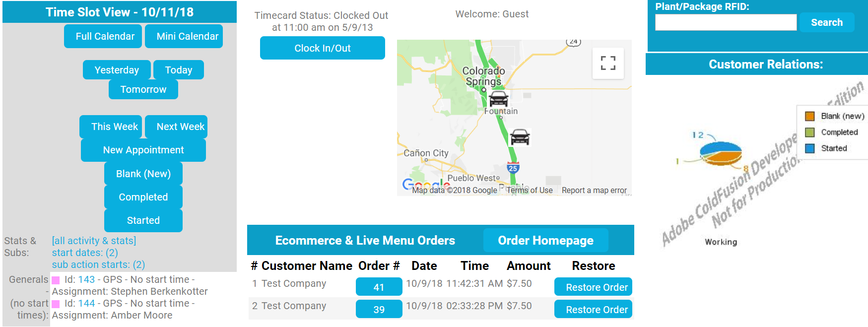Click the orange Blank (new) legend swatch

click(809, 116)
